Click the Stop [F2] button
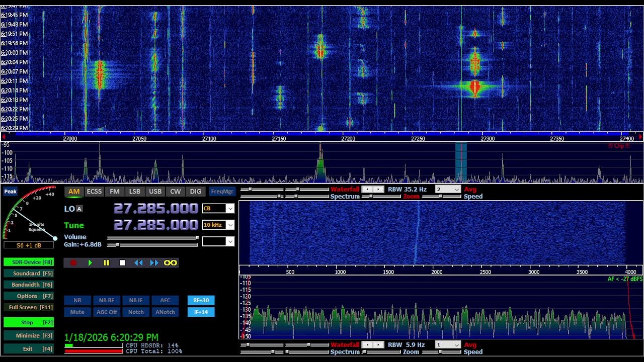This screenshot has height=362, width=644. (29, 322)
